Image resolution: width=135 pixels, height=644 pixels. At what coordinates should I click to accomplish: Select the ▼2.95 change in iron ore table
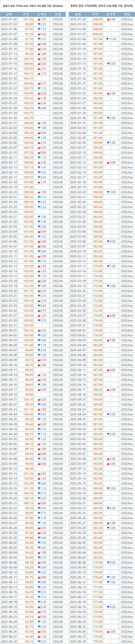pos(42,350)
